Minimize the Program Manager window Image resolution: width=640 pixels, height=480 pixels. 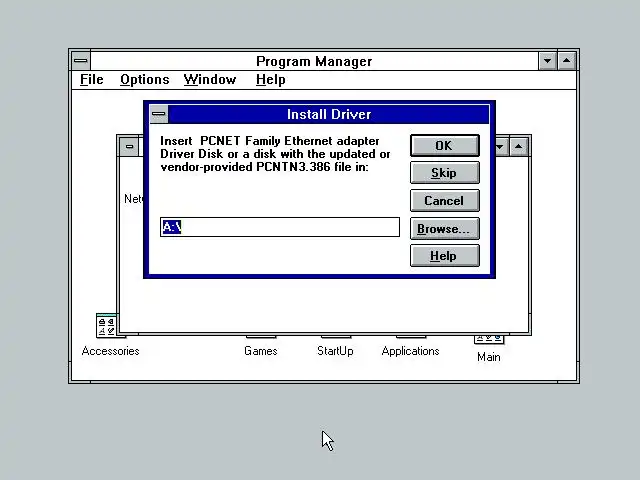coord(547,61)
